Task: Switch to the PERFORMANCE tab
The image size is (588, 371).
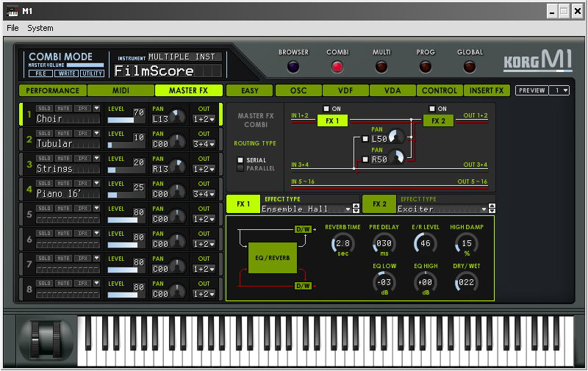Action: [52, 90]
